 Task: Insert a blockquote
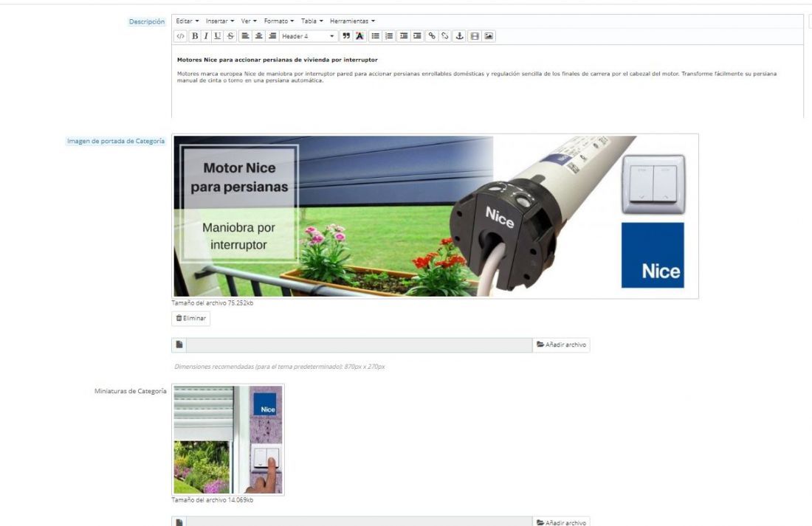pos(346,36)
